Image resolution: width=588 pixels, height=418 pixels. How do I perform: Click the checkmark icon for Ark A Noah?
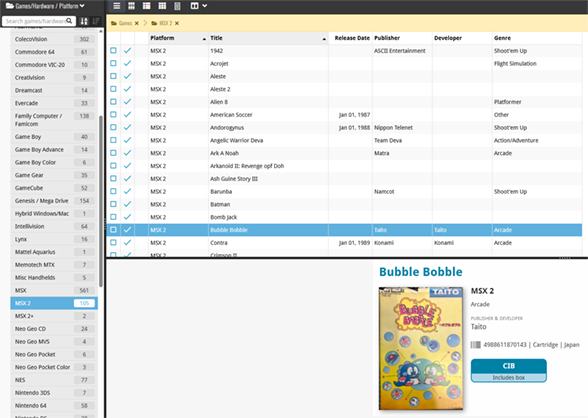click(128, 153)
